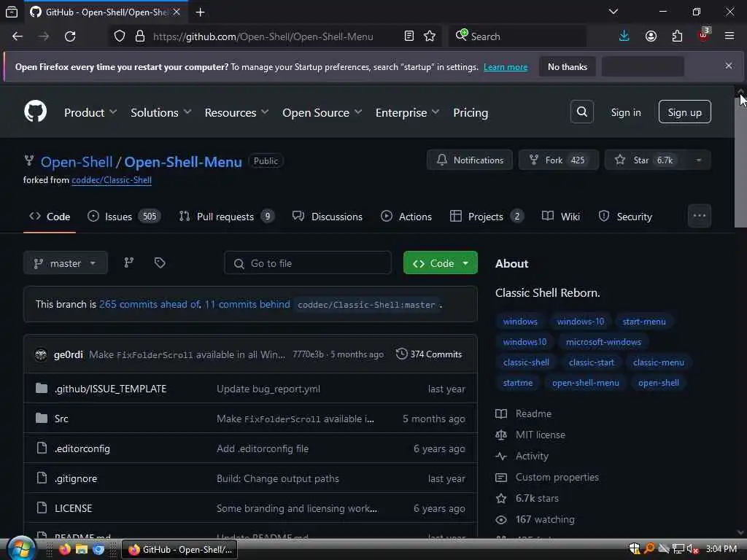View tags via the tag icon
Viewport: 747px width, 560px height.
[160, 262]
